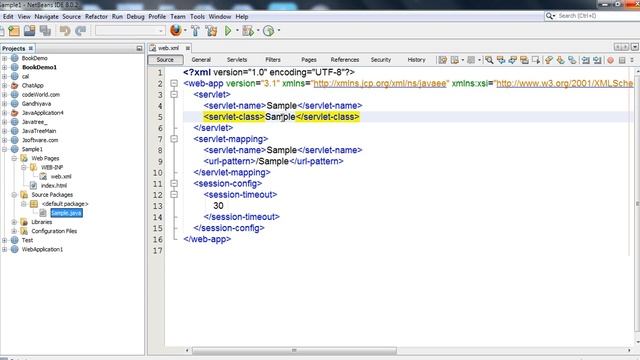Close the web.xml editor tab
640x360 pixels.
(x=188, y=48)
